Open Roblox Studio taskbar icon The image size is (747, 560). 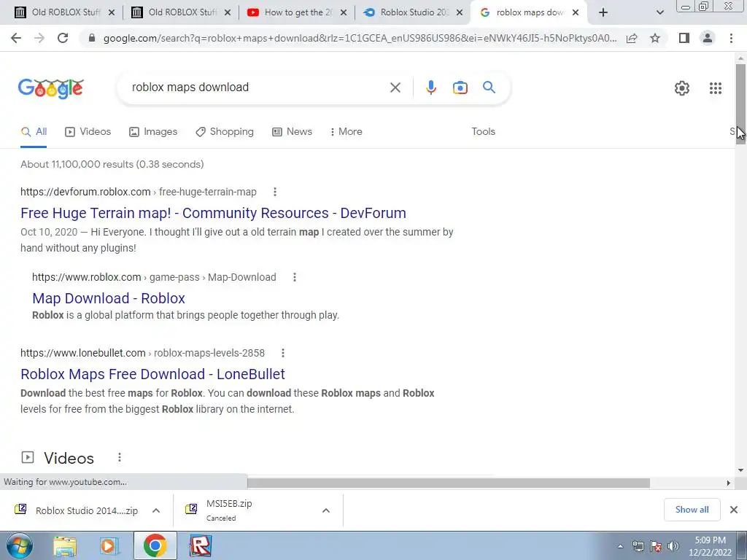[201, 546]
